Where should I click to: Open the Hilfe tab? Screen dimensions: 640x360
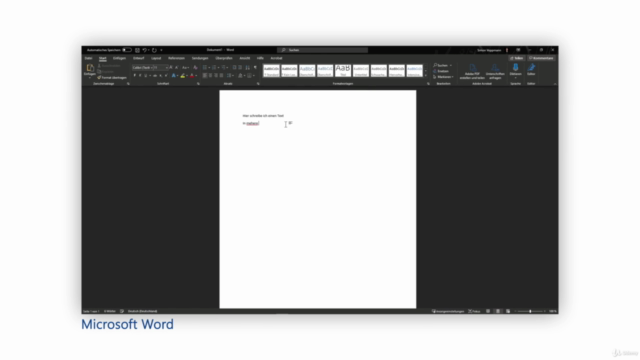260,58
